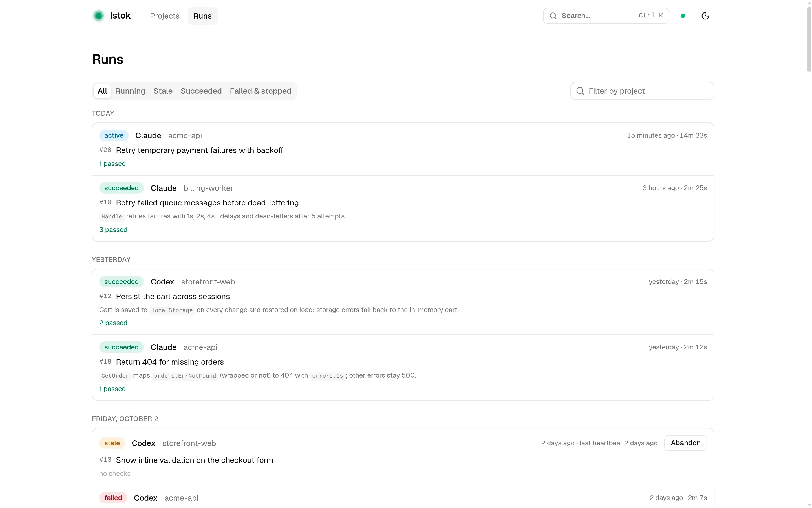The height and width of the screenshot is (508, 812).
Task: Click the magnifier icon in the Search box
Action: pos(553,16)
